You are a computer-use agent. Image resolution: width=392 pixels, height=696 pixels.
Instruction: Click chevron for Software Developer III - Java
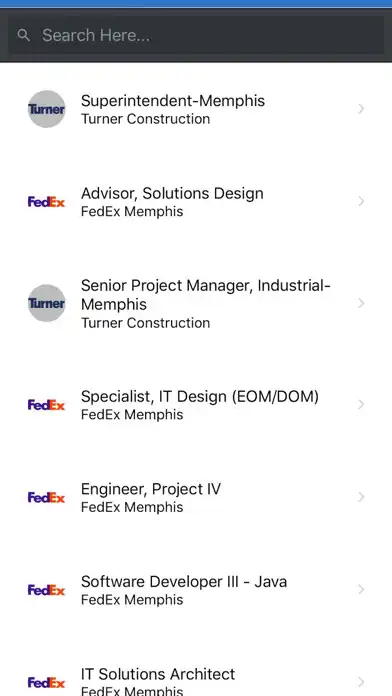point(361,589)
